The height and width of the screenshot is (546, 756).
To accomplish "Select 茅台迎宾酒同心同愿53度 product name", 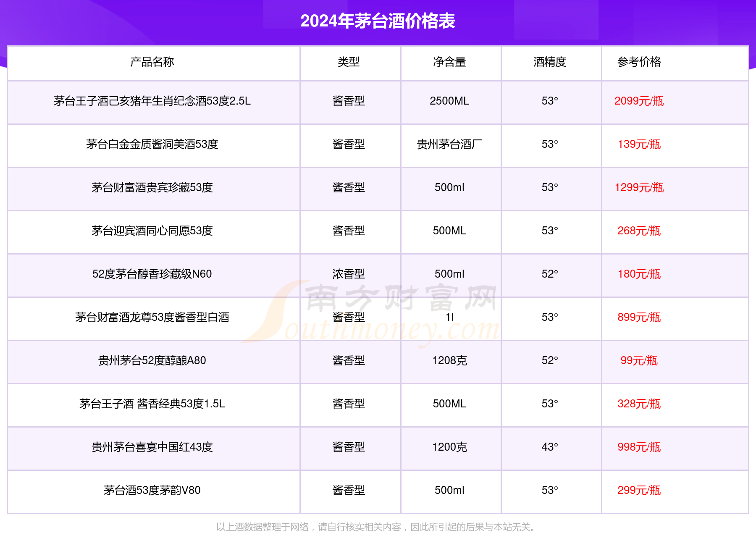I will pos(152,231).
